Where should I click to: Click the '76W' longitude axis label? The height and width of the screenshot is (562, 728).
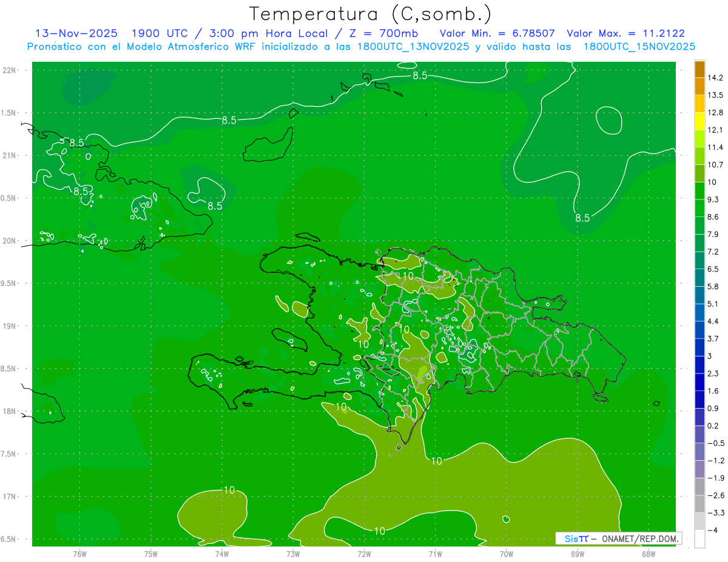coord(79,554)
